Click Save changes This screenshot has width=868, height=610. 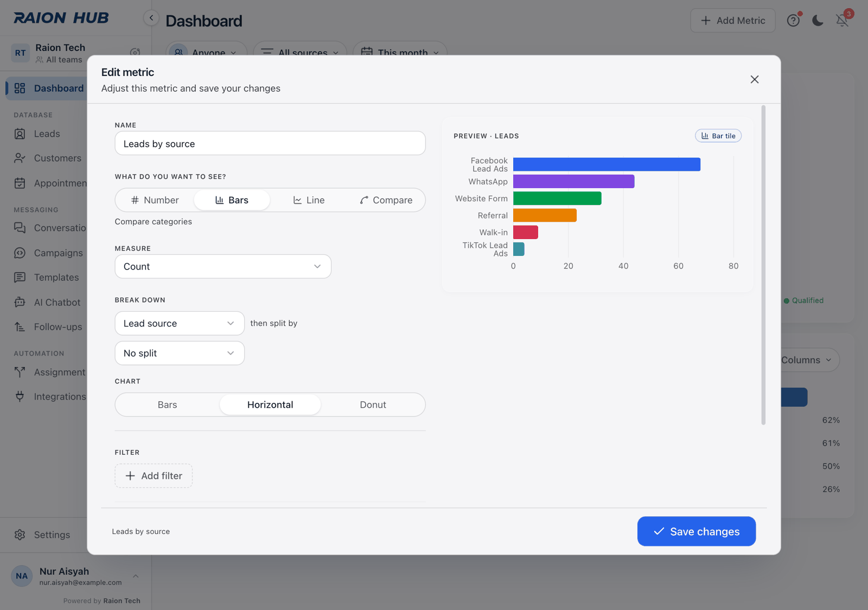click(697, 531)
